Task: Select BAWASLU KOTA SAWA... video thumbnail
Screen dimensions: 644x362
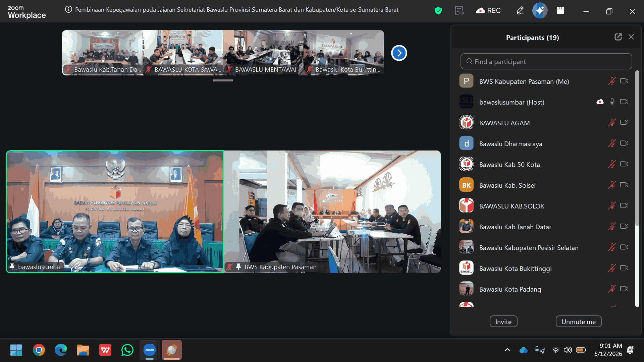Action: [183, 53]
